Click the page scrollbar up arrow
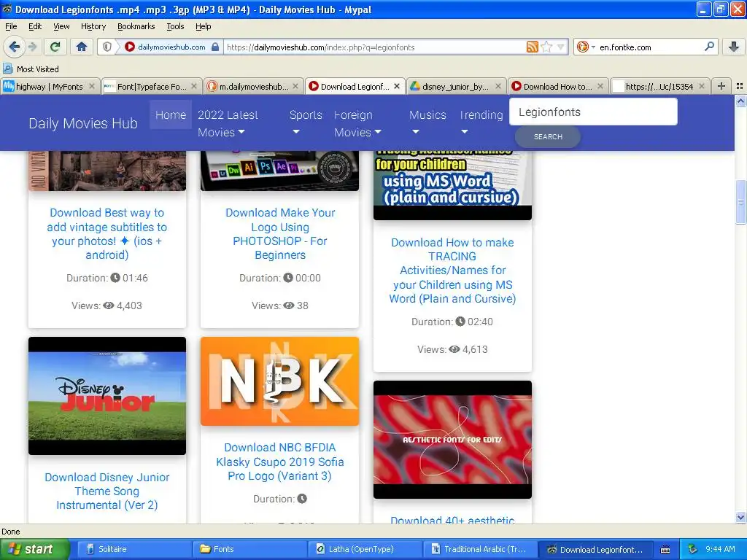 [x=740, y=101]
